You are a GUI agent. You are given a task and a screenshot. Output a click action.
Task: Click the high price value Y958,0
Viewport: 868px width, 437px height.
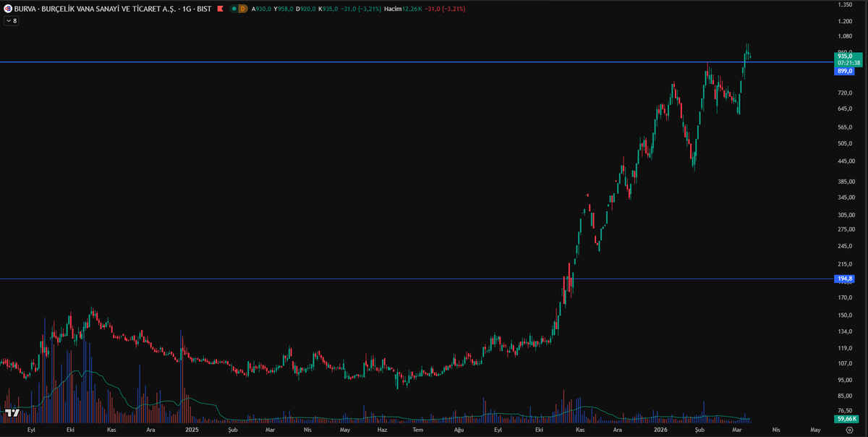(284, 9)
